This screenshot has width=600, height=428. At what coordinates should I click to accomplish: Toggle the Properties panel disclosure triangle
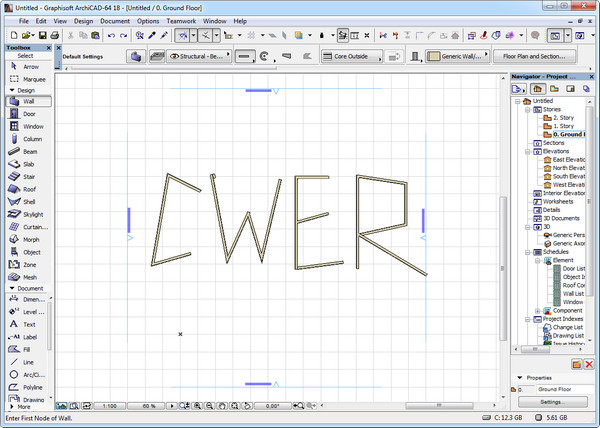click(x=517, y=377)
